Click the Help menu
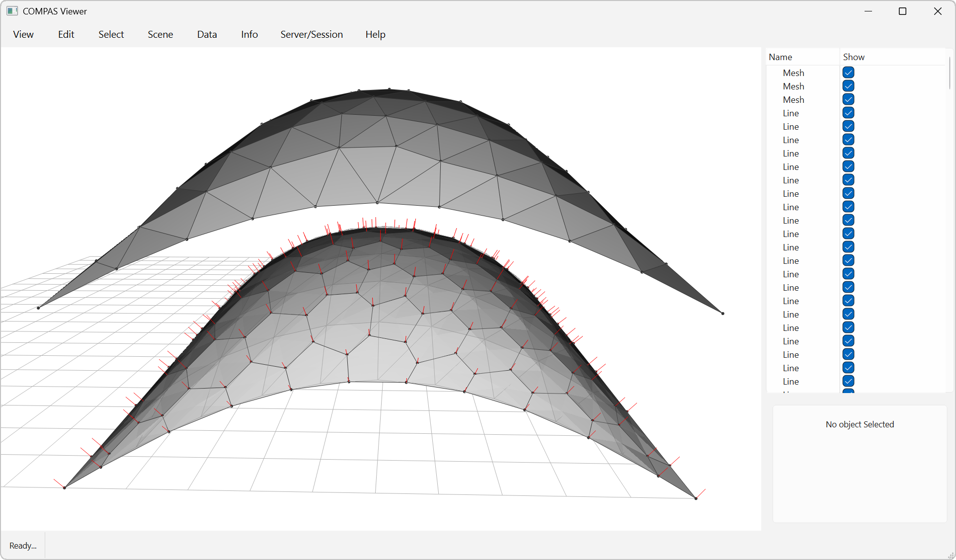 coord(375,34)
